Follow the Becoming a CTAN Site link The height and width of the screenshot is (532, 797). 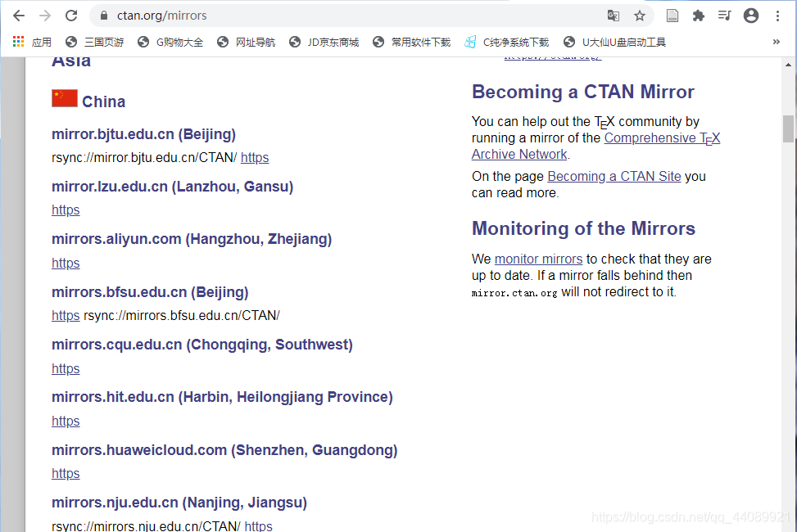tap(614, 176)
